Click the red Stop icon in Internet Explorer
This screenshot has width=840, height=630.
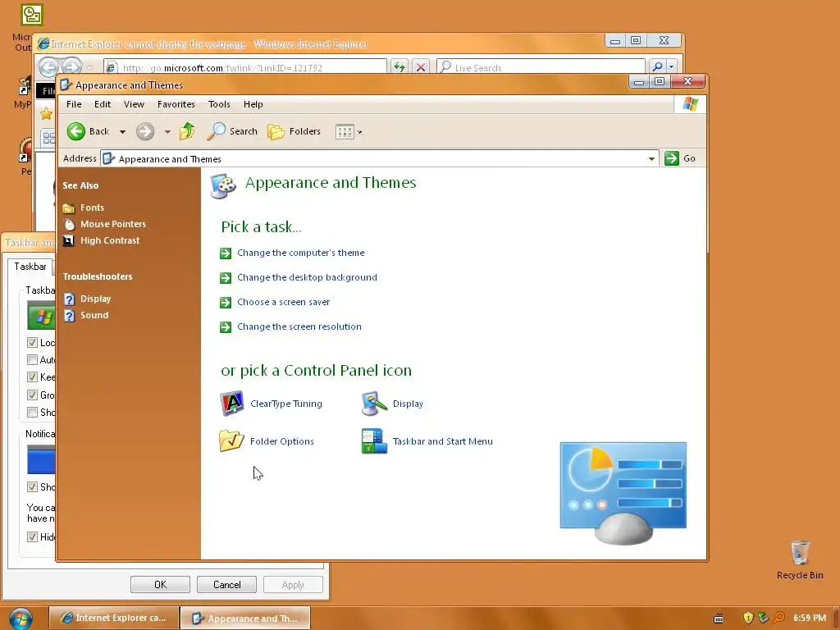[421, 67]
